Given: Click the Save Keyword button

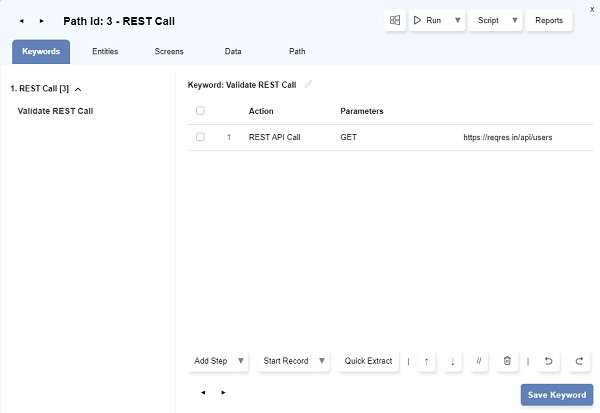Looking at the screenshot, I should pos(557,395).
